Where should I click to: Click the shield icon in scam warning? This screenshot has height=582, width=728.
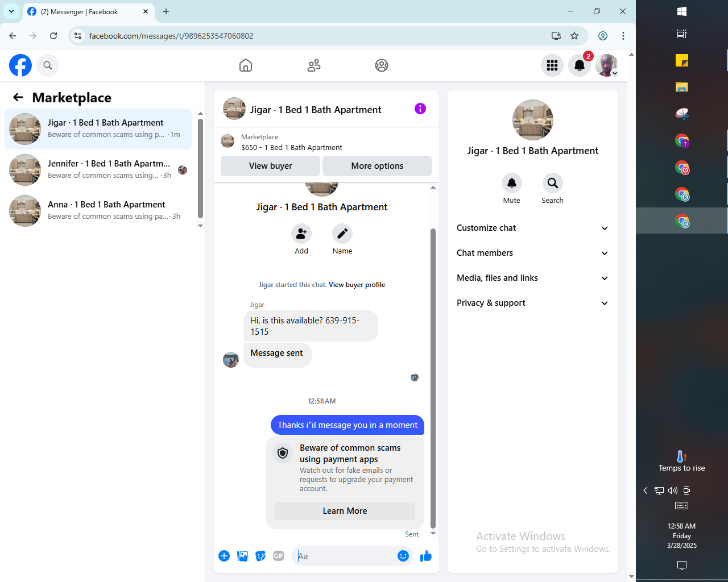(x=283, y=453)
